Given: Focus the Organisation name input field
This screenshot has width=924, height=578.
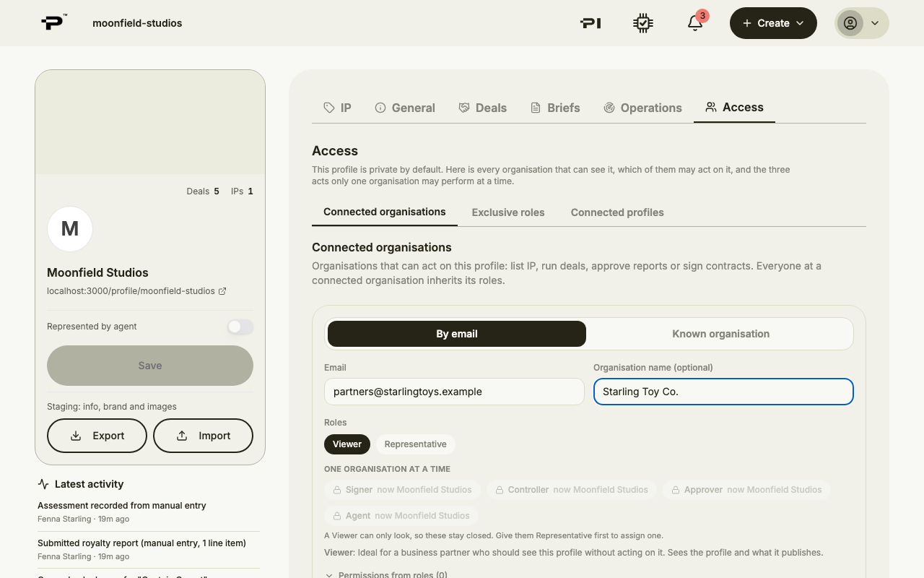Looking at the screenshot, I should click(x=723, y=392).
